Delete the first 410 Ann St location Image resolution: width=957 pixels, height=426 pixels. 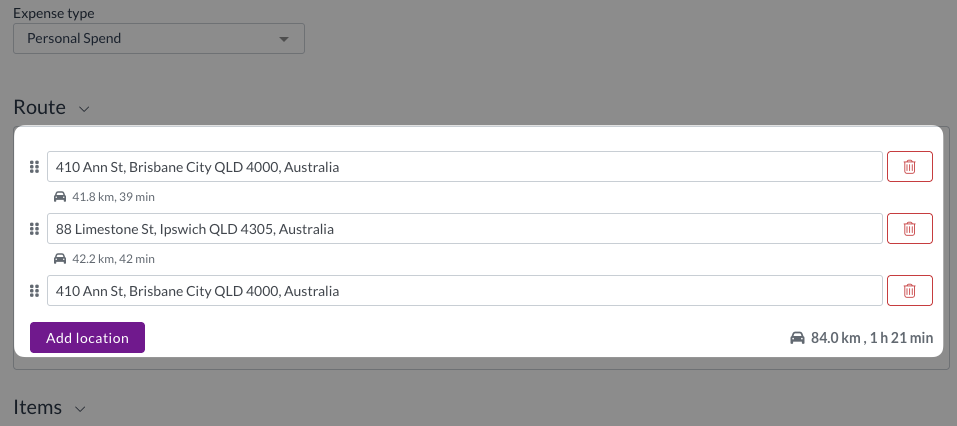click(909, 167)
